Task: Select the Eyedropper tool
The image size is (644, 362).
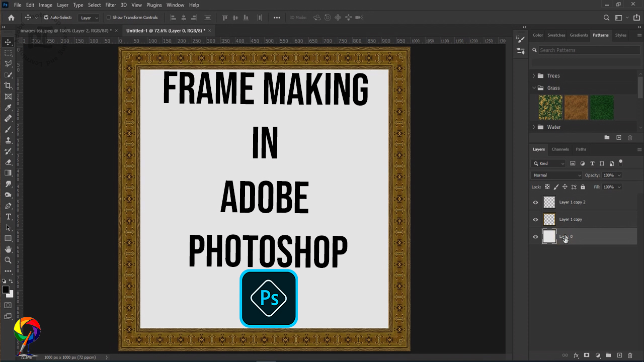Action: pos(8,108)
